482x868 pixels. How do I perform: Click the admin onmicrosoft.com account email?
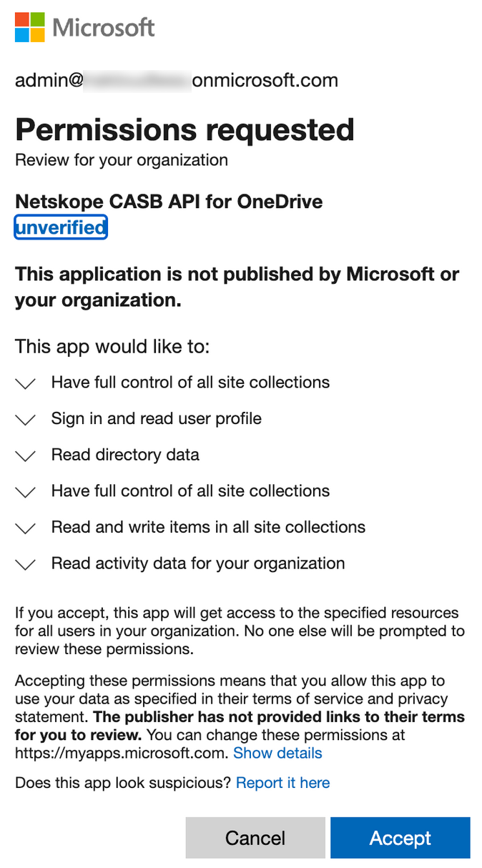click(177, 80)
